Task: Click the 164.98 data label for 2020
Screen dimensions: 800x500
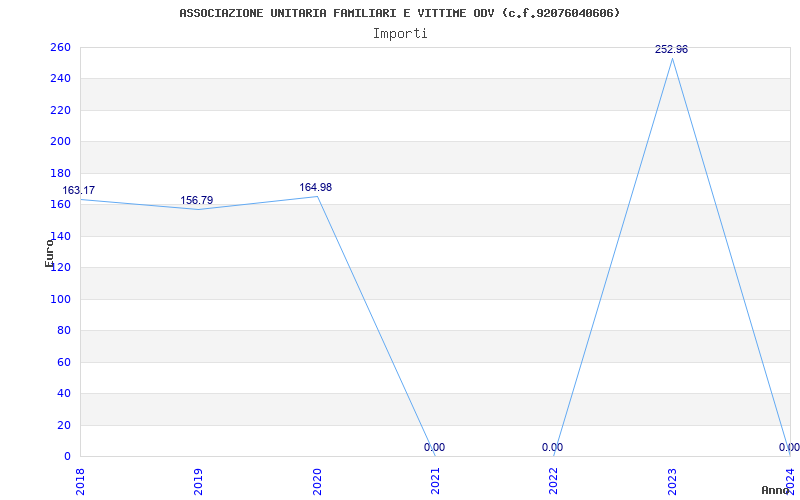Action: click(x=315, y=187)
